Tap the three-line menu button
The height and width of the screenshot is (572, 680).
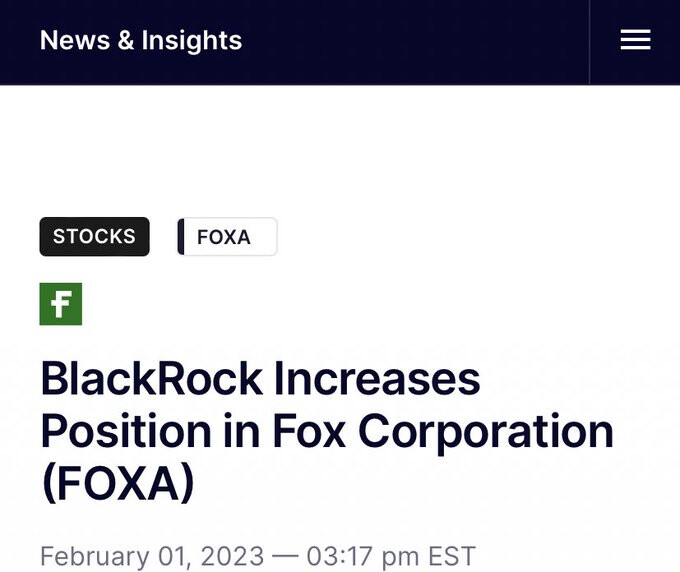pos(635,39)
